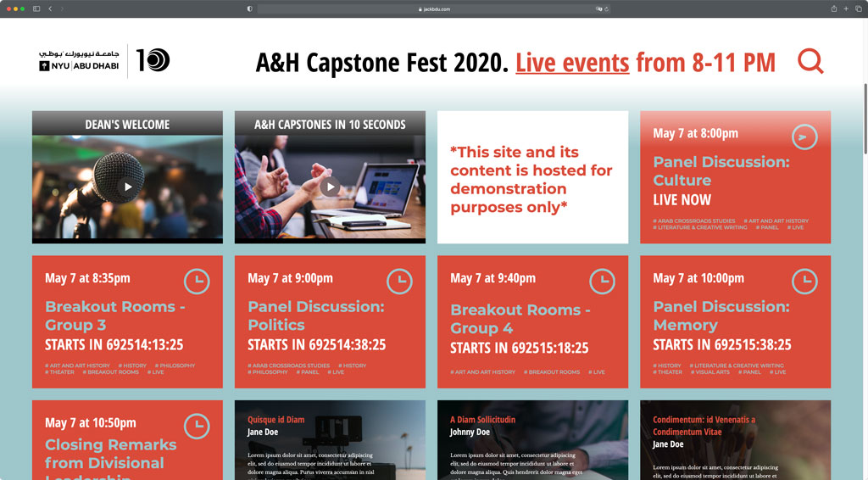Image resolution: width=868 pixels, height=480 pixels.
Task: Select the Philosophy tag on Group 3 card
Action: (x=175, y=366)
